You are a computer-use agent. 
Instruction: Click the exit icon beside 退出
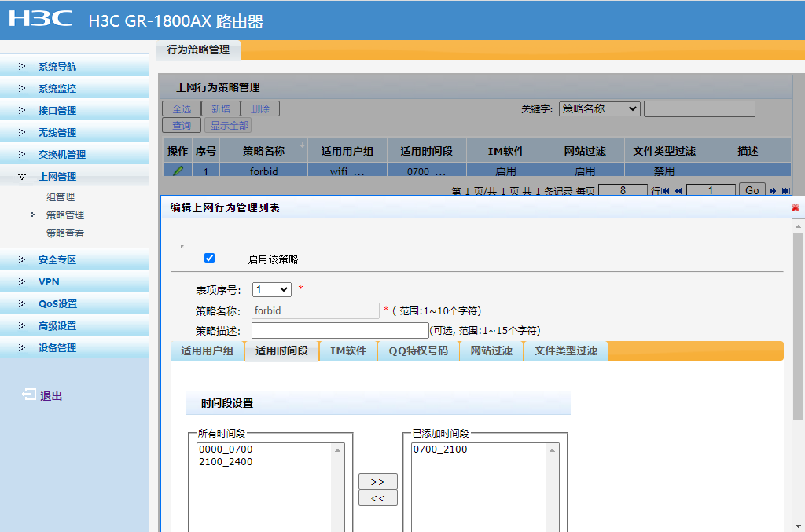(28, 394)
